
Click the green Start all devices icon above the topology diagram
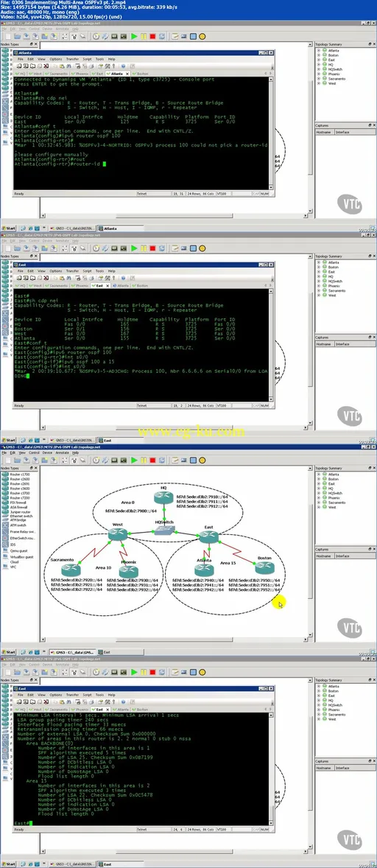click(134, 460)
